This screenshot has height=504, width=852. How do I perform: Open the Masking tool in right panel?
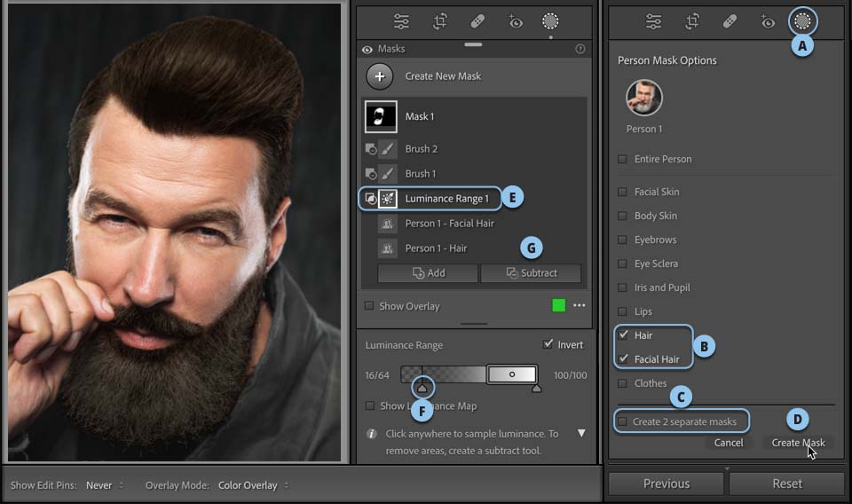(802, 21)
